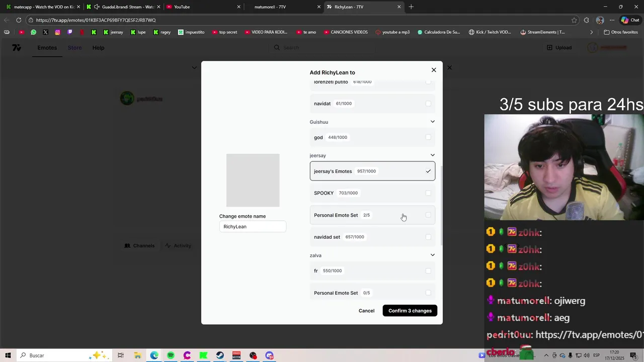Check the navidad set checkbox

[x=428, y=237]
